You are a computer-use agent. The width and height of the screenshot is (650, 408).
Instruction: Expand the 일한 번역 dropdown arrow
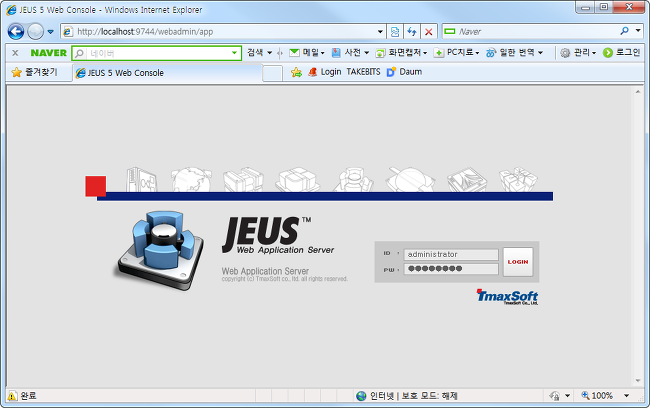541,53
